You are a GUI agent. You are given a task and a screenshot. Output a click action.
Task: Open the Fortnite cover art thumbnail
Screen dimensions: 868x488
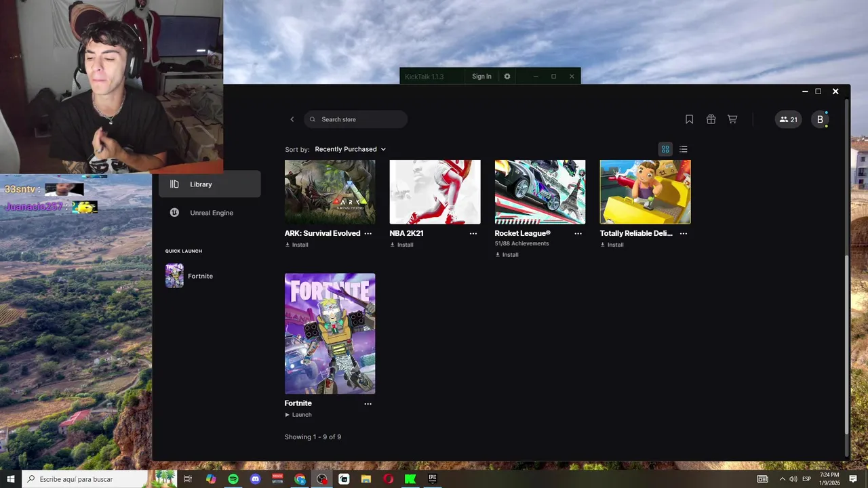pyautogui.click(x=330, y=333)
